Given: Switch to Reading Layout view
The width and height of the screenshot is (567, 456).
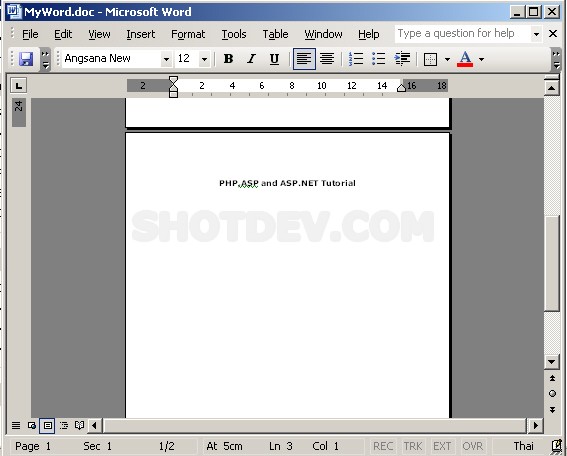Looking at the screenshot, I should (x=79, y=425).
